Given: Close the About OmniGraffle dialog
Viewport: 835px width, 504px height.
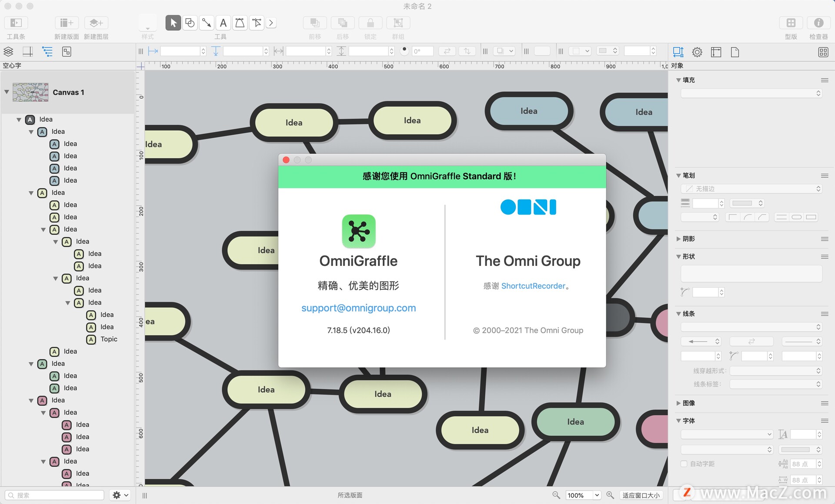Looking at the screenshot, I should pos(286,160).
